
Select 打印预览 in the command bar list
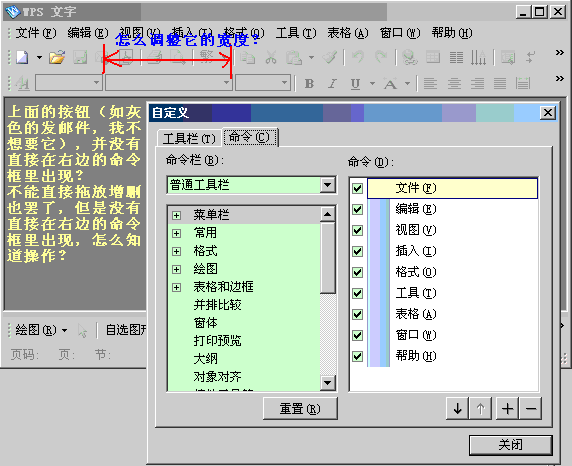point(217,341)
